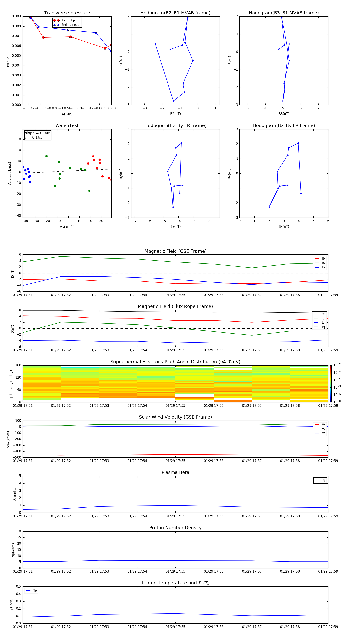Click the 'r = 0.163' annotation

(x=34, y=137)
